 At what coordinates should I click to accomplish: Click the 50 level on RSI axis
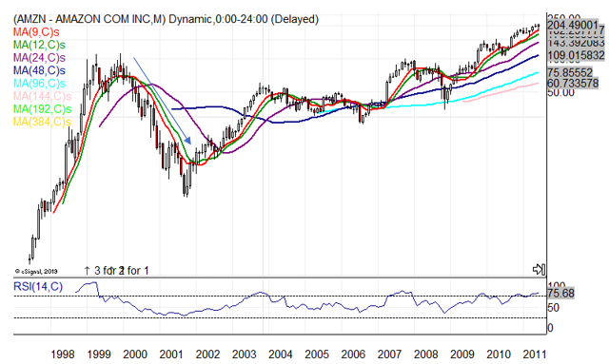pyautogui.click(x=553, y=308)
